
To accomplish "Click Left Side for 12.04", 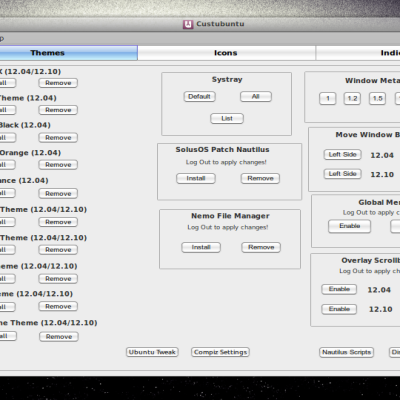I will click(x=343, y=155).
